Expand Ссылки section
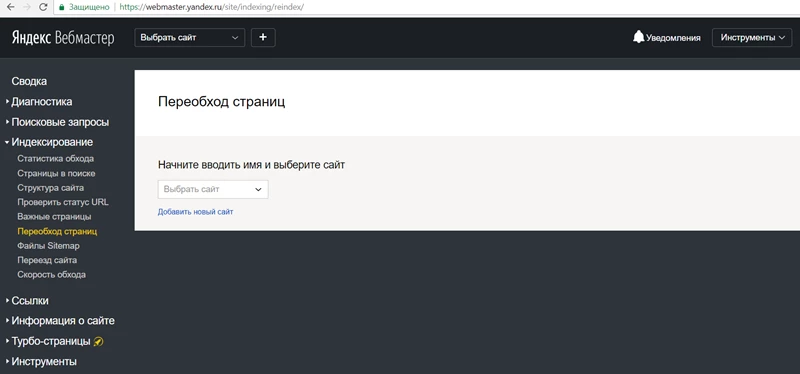The width and height of the screenshot is (800, 374). 30,301
